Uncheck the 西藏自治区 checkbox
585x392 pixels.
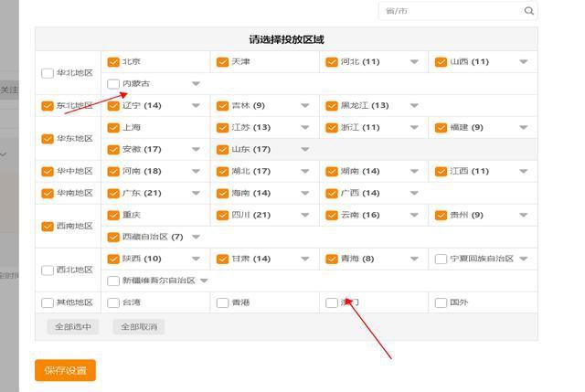[x=113, y=238]
